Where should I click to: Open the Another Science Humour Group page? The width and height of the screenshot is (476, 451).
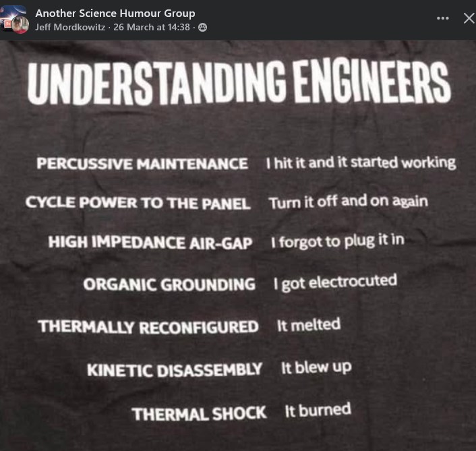(115, 13)
